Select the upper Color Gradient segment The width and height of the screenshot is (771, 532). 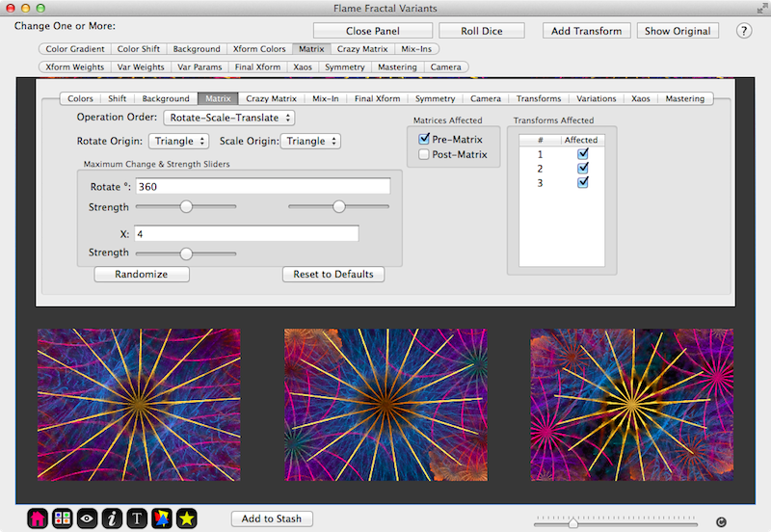[x=75, y=49]
